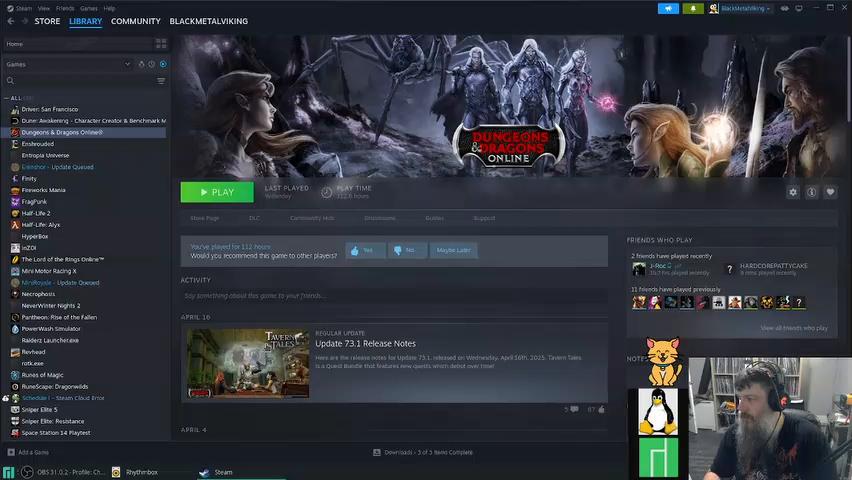This screenshot has width=852, height=480.
Task: Open the View menu
Action: [x=43, y=8]
